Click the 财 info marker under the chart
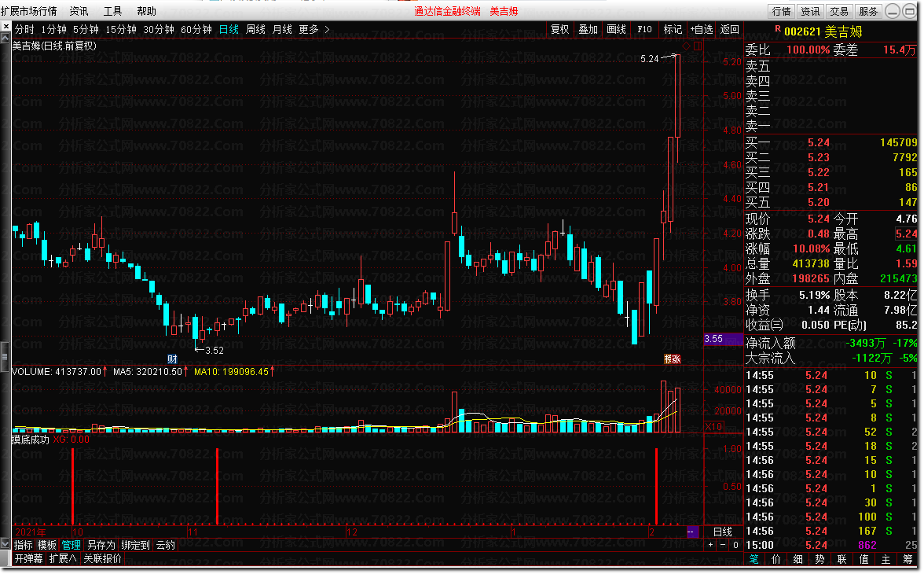 172,359
